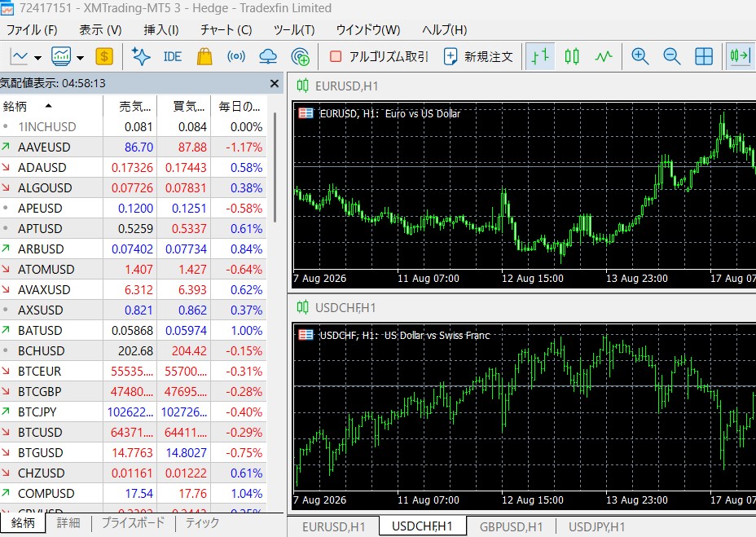Toggle アルゴリズム取引 algorithmic trading
The width and height of the screenshot is (756, 537).
pos(379,57)
